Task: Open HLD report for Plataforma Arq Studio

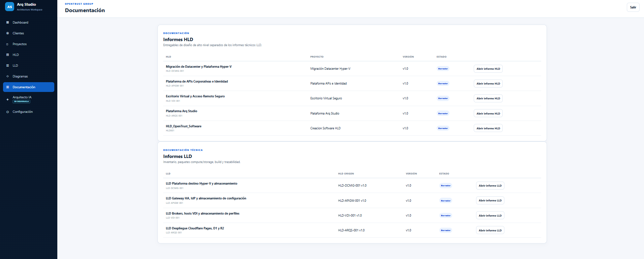Action: coord(488,114)
